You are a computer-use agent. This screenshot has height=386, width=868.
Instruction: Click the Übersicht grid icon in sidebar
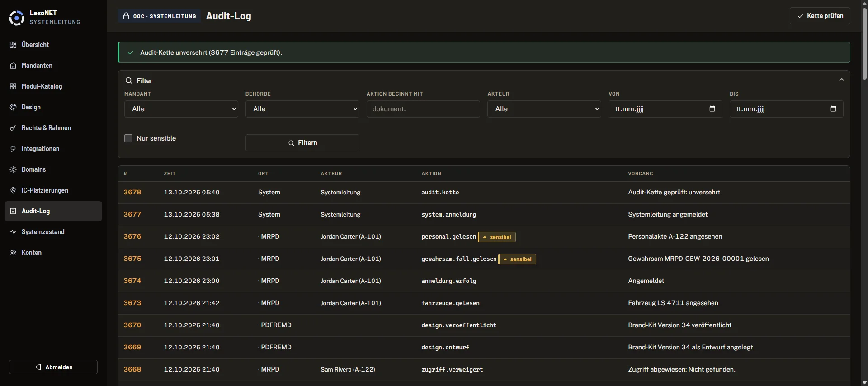point(13,45)
